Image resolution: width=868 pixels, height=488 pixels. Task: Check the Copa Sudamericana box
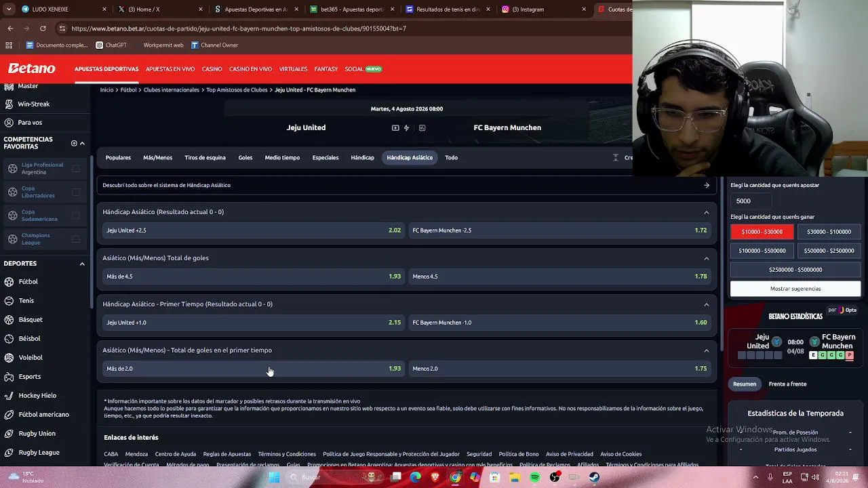coord(76,216)
